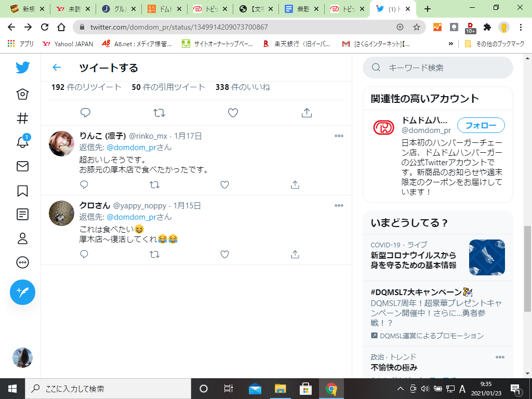
Task: Open File Explorer in taskbar
Action: click(280, 389)
